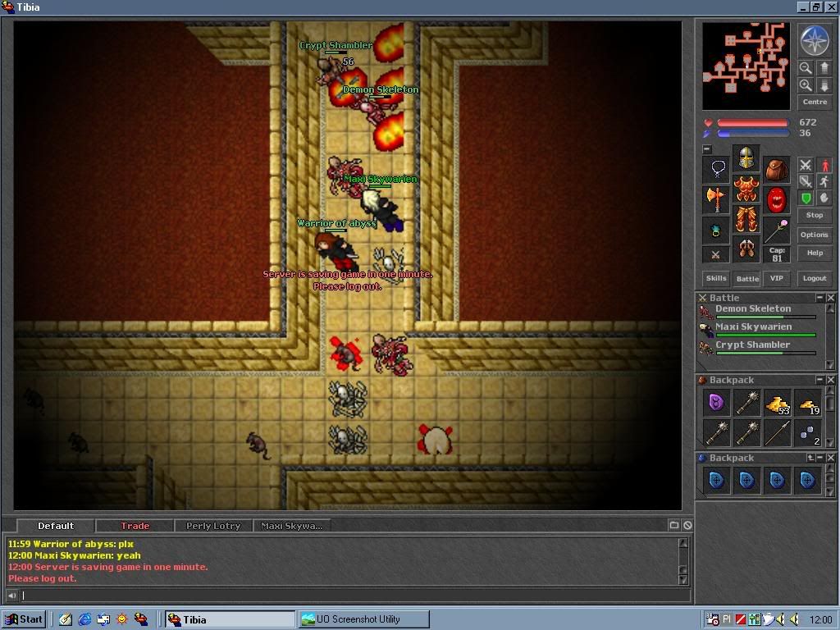
Task: Toggle the chat volume speaker icon
Action: (11, 596)
